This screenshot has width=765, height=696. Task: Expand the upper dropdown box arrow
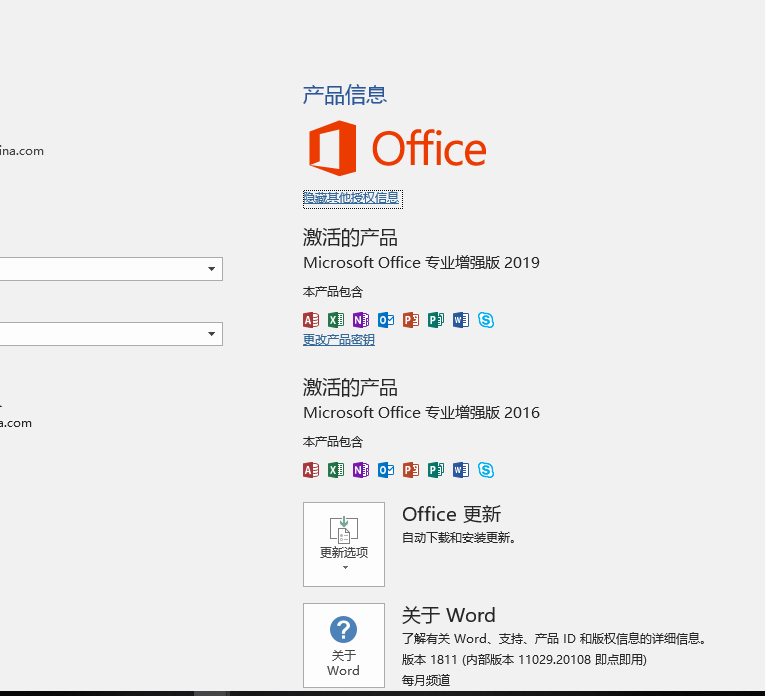coord(211,269)
